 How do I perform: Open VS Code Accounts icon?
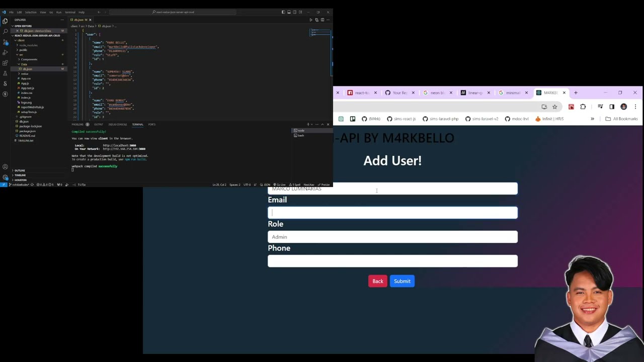pyautogui.click(x=5, y=167)
